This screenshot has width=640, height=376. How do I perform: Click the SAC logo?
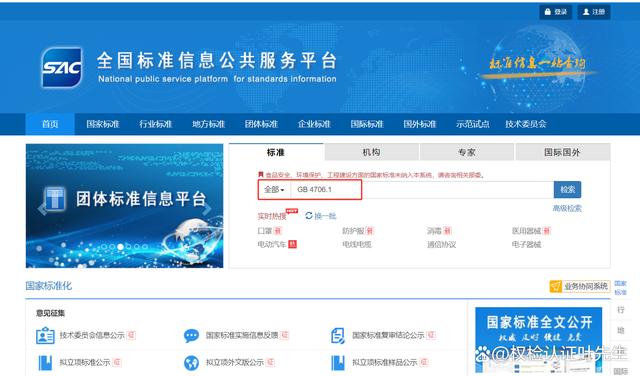pyautogui.click(x=62, y=67)
